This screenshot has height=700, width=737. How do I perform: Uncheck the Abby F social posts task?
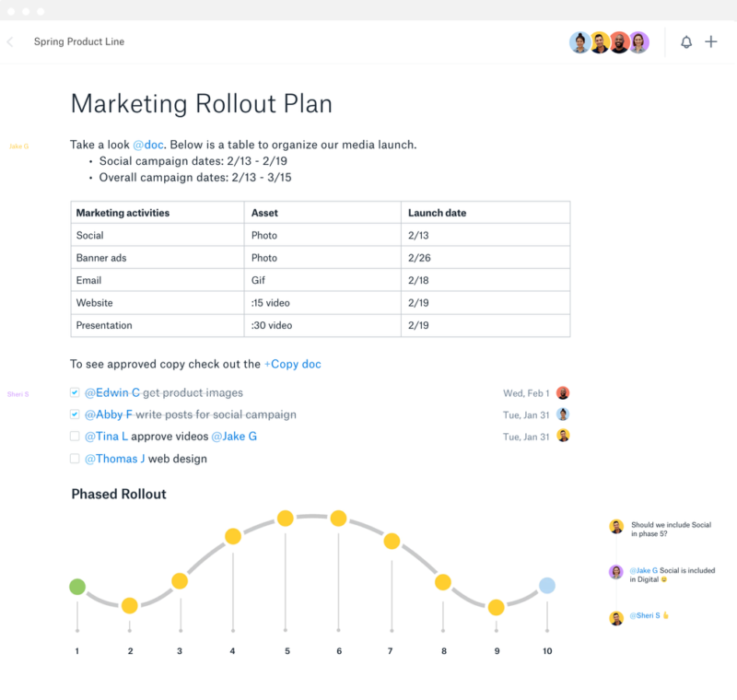coord(75,414)
